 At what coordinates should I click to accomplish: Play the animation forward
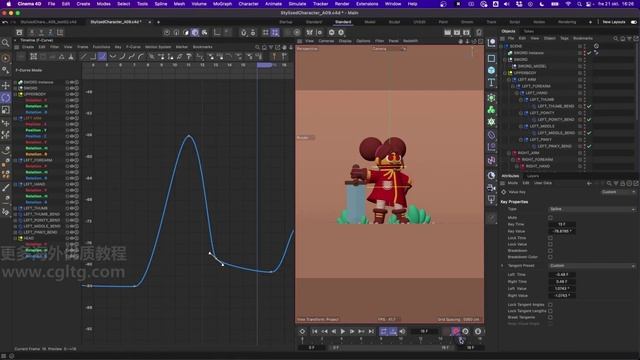(343, 331)
